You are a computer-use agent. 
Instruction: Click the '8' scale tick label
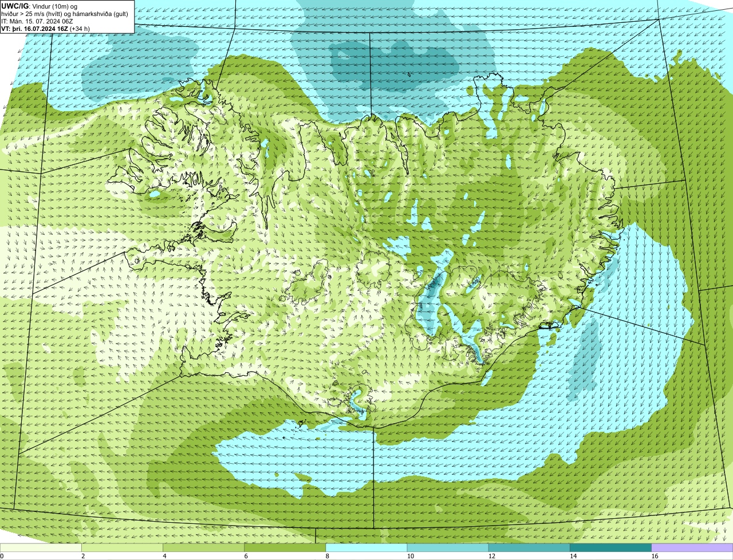click(x=327, y=556)
